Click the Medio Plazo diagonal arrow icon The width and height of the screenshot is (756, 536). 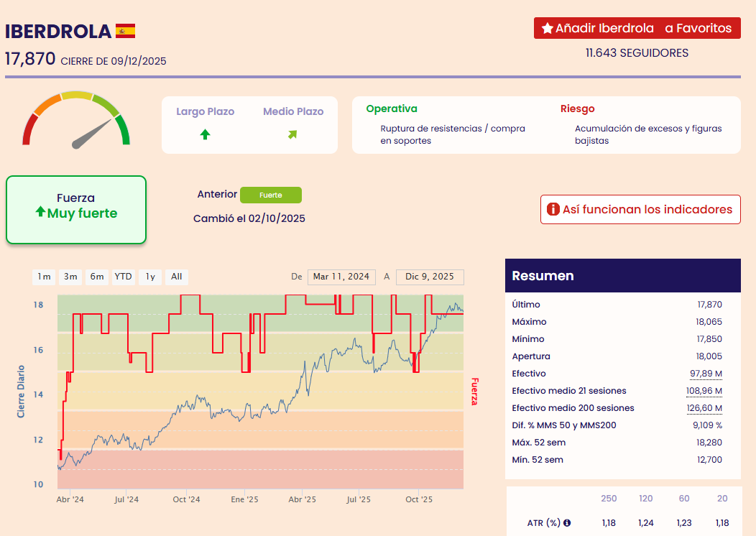[x=292, y=134]
